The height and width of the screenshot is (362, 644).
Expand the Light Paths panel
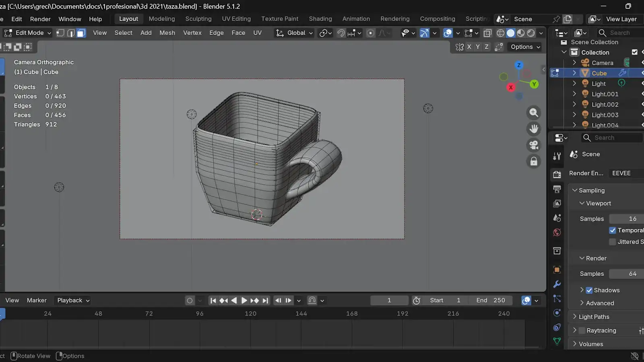tap(594, 317)
